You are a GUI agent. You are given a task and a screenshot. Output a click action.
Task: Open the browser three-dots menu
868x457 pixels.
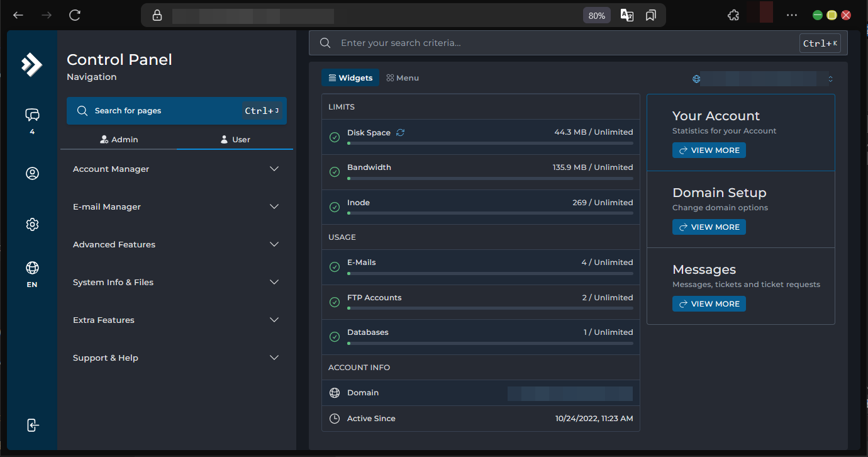(792, 15)
